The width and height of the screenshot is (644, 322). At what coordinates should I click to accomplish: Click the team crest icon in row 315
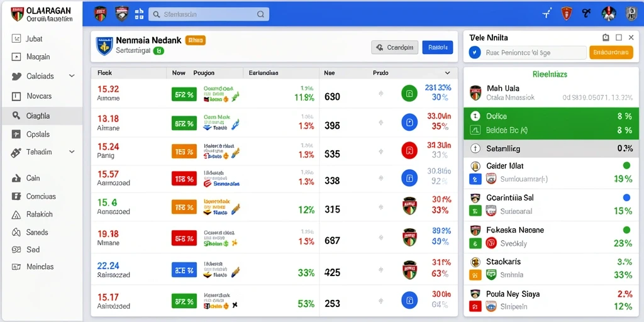[409, 206]
